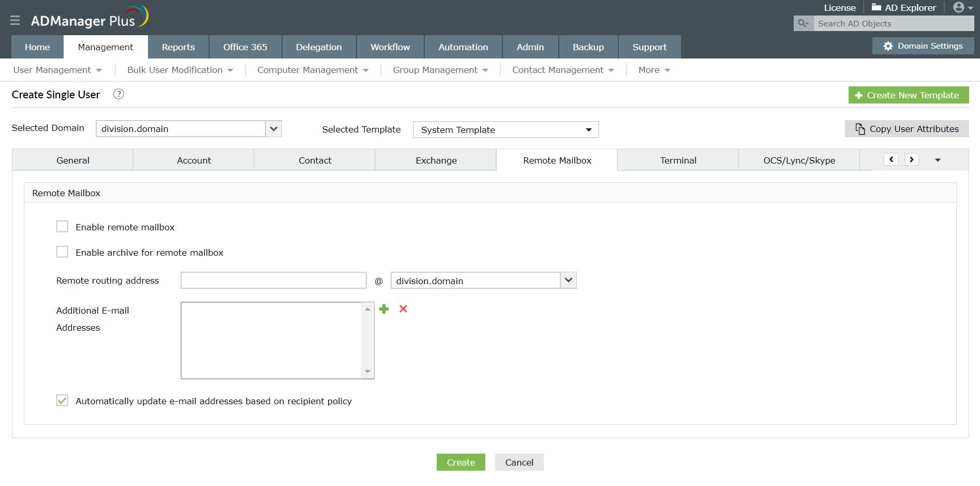Open the AD Explorer folder link
Viewport: 980px width, 486px height.
pyautogui.click(x=903, y=8)
